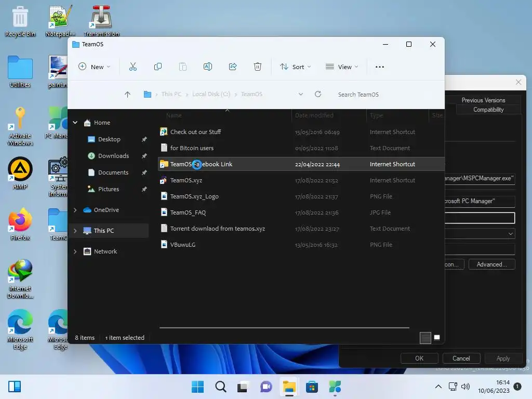This screenshot has width=532, height=399.
Task: Open the New item dropdown
Action: click(95, 67)
